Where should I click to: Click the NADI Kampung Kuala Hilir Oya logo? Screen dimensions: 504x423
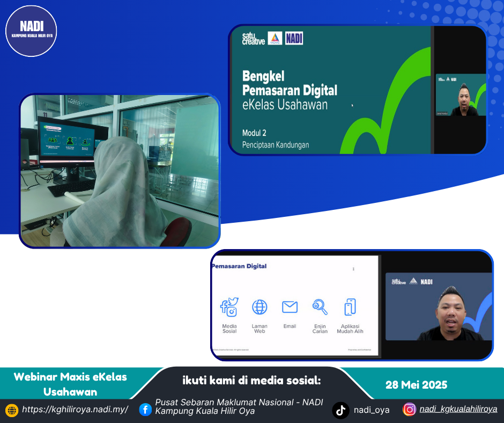(31, 31)
